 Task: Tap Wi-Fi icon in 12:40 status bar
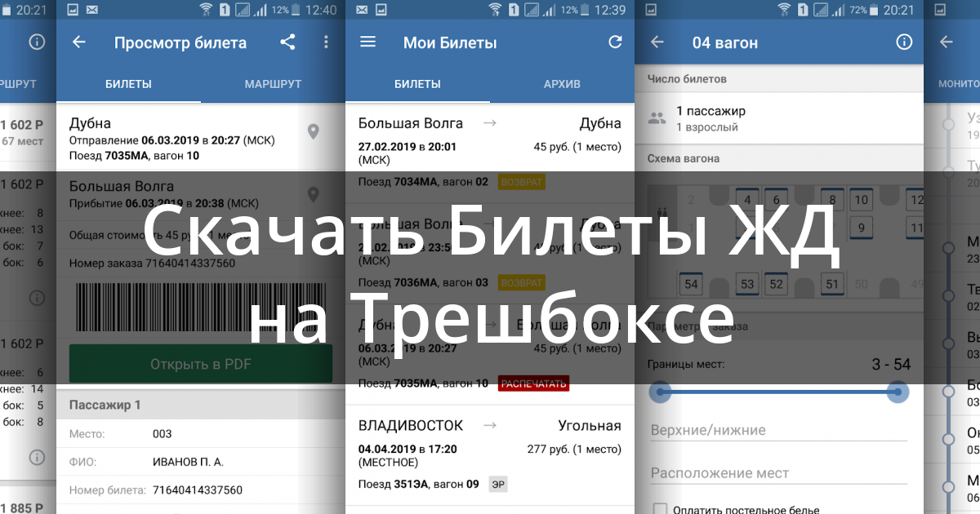205,10
